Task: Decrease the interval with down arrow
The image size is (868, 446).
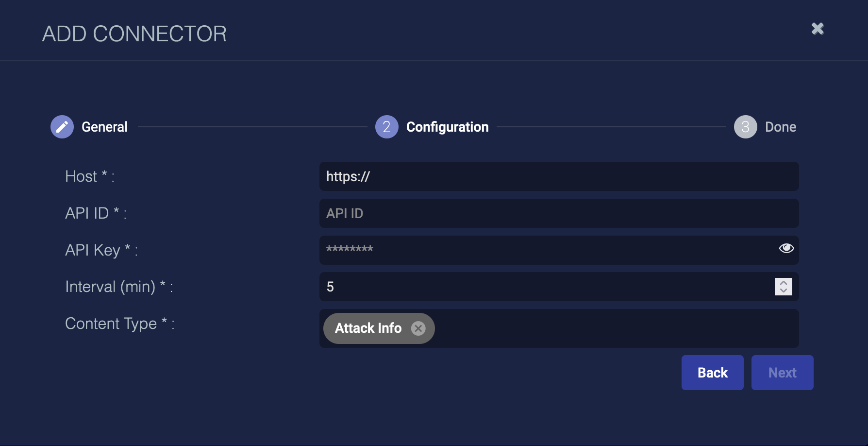Action: (x=784, y=291)
